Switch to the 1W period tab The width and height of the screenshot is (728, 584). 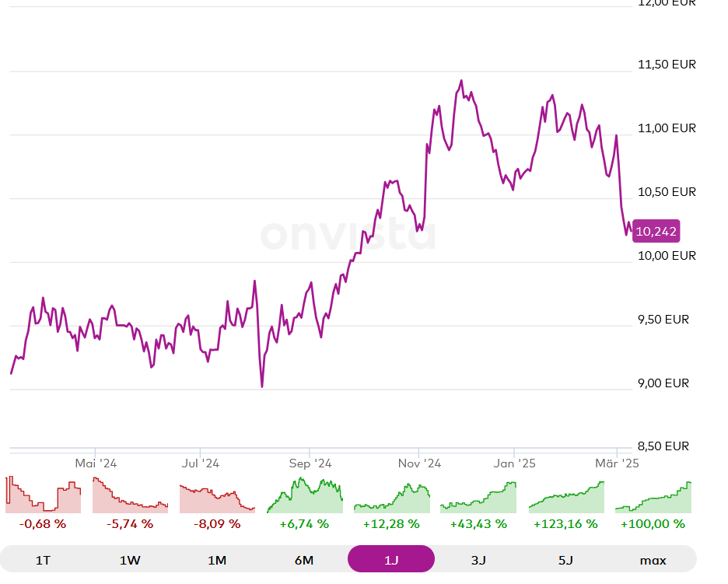tap(130, 560)
